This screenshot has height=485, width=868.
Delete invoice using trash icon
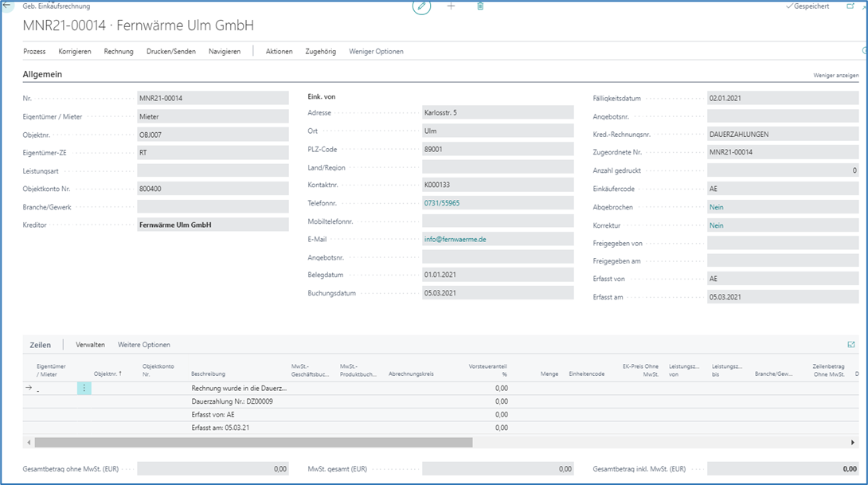point(480,6)
